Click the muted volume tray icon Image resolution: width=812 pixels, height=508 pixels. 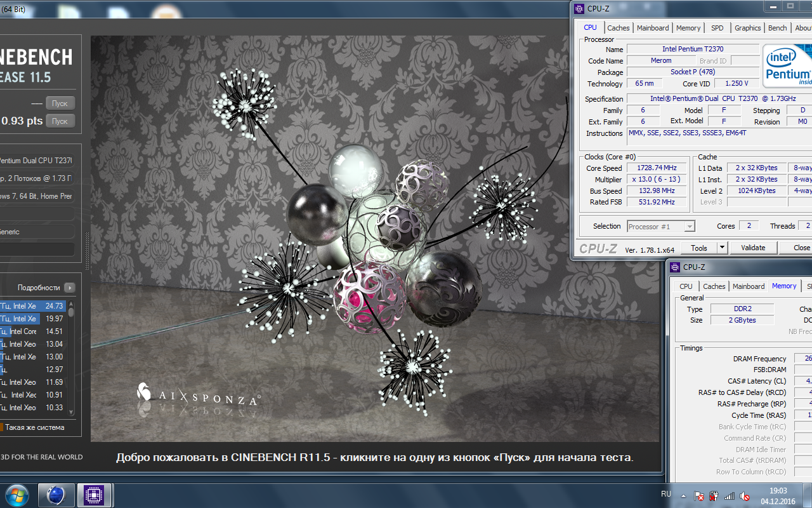tap(745, 495)
